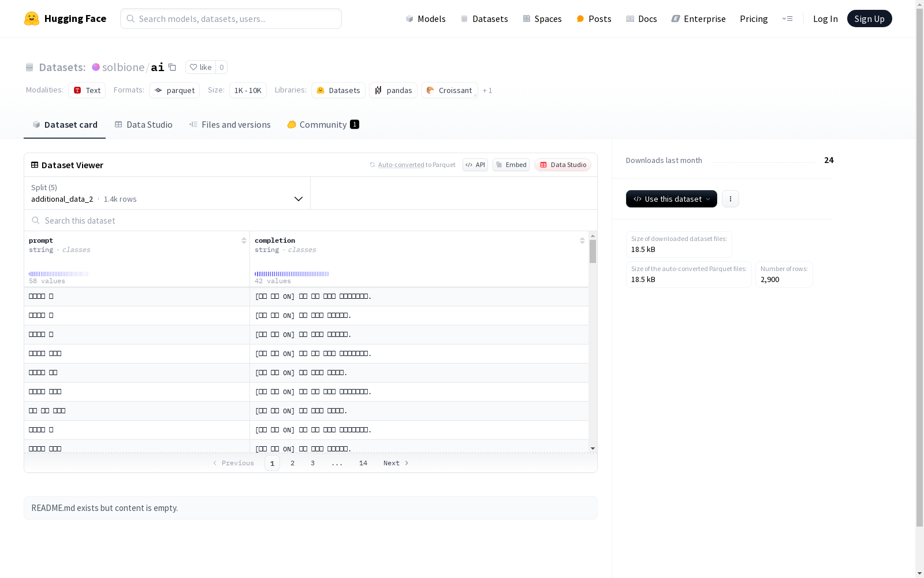Select the Croissant library tag
The width and height of the screenshot is (924, 578).
click(449, 90)
